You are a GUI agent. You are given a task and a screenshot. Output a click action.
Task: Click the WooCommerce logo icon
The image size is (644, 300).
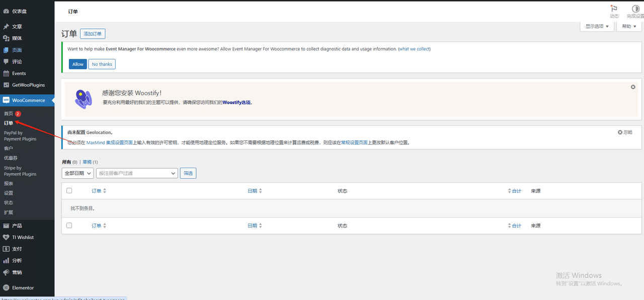[x=6, y=100]
